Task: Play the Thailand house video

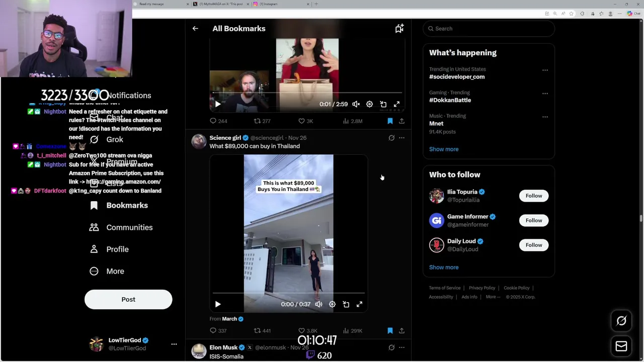Action: point(217,304)
